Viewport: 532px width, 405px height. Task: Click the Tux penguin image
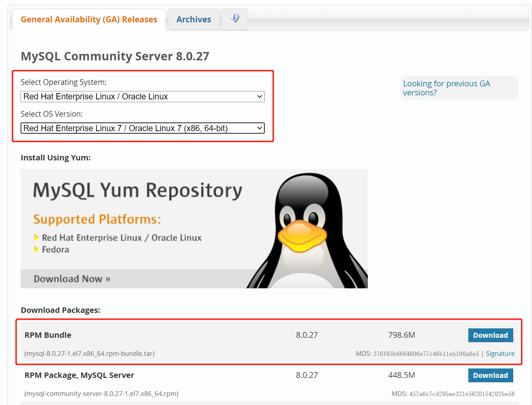(x=308, y=230)
